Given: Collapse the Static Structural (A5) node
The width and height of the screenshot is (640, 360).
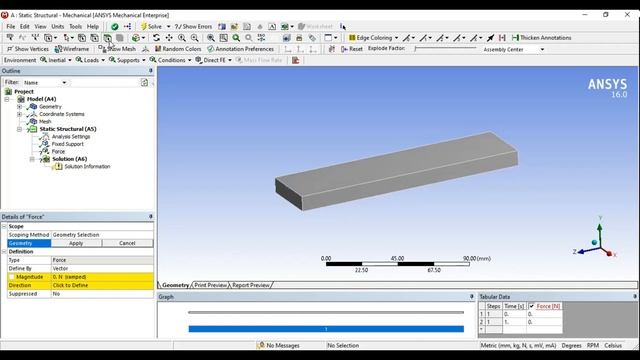Looking at the screenshot, I should (x=19, y=129).
